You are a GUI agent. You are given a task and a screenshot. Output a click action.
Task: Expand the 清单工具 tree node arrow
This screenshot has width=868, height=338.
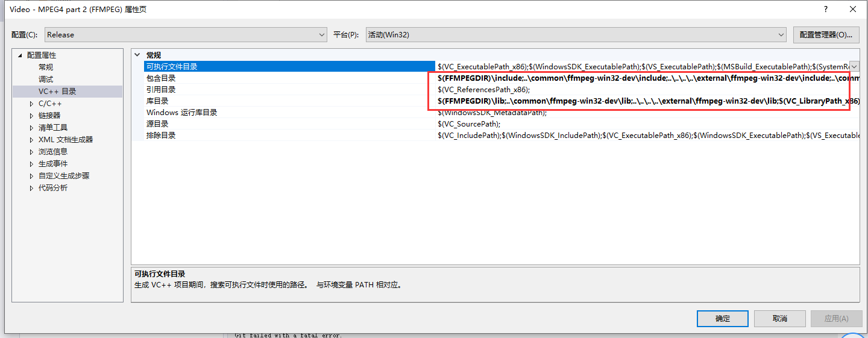coord(32,128)
